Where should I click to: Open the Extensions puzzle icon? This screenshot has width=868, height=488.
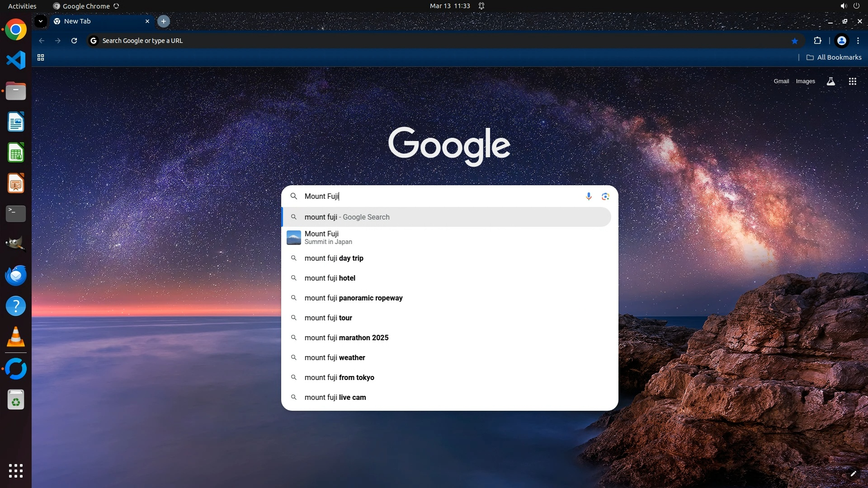coord(817,41)
